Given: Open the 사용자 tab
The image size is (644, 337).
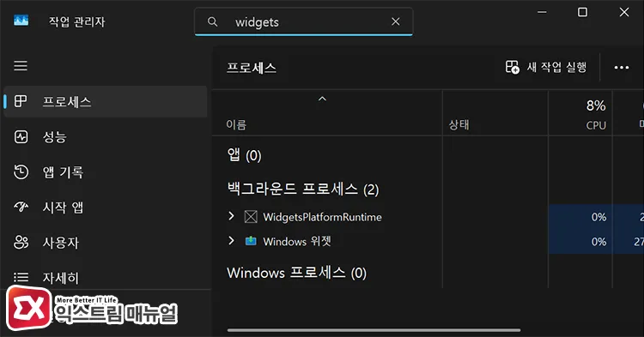Looking at the screenshot, I should click(x=105, y=243).
